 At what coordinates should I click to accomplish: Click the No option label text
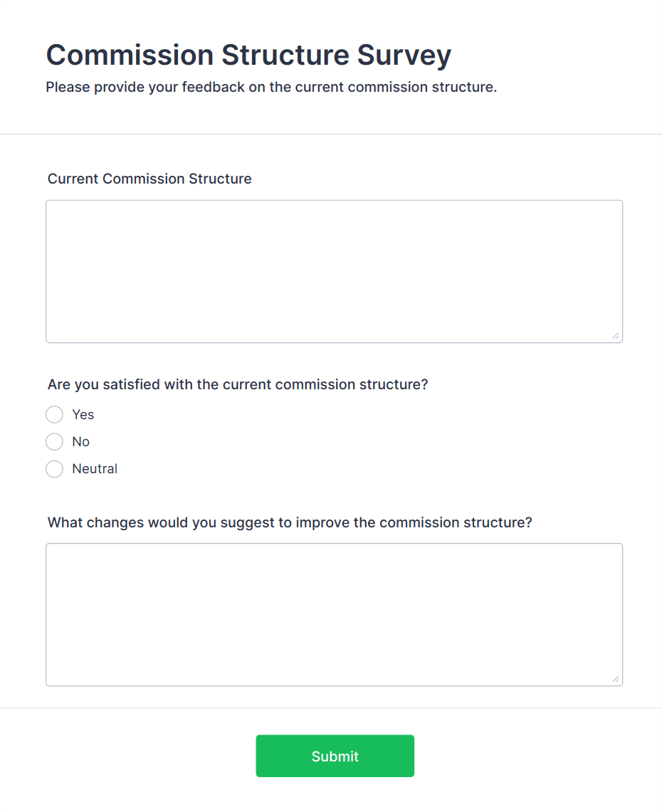tap(80, 441)
